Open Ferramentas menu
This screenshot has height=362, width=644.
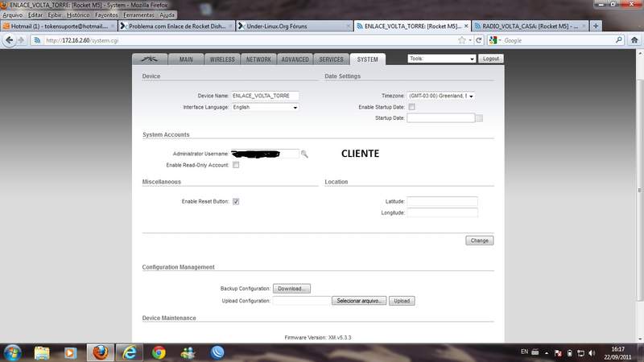(138, 14)
